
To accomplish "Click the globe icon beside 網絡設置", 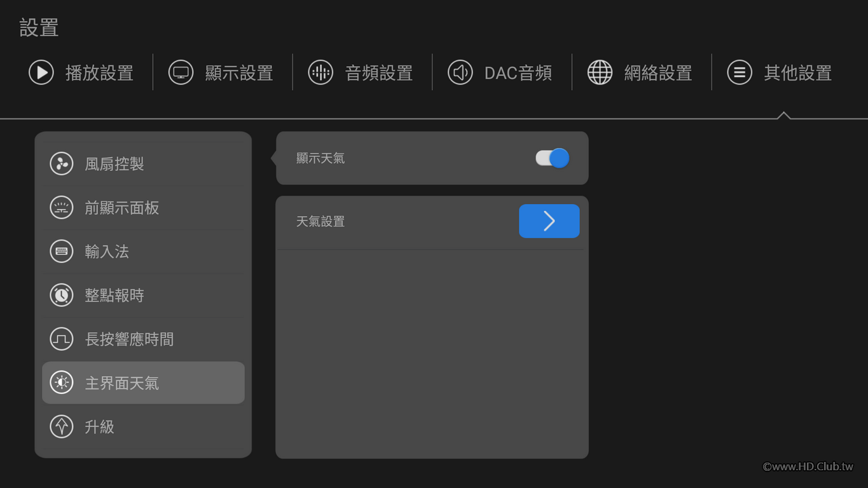I will [600, 72].
